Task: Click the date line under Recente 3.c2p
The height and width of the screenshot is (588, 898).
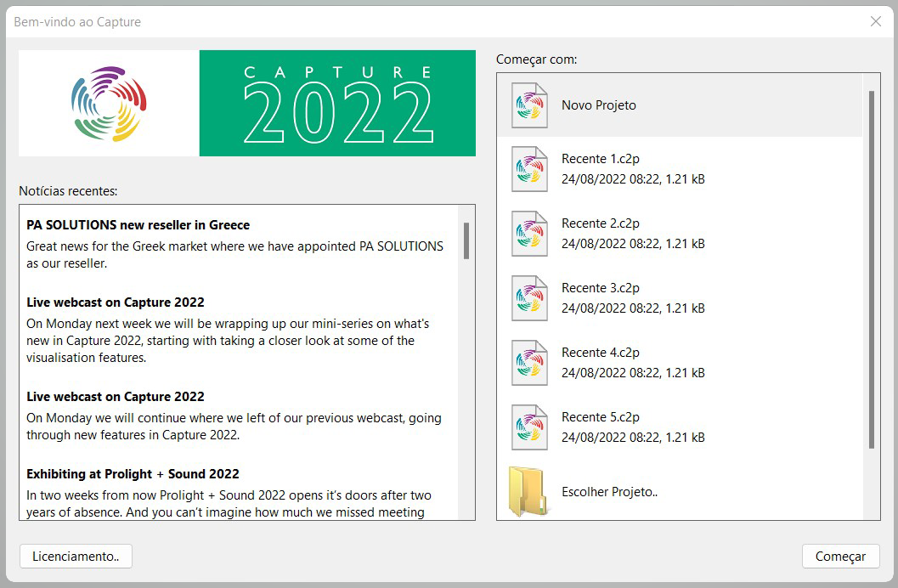Action: (633, 308)
